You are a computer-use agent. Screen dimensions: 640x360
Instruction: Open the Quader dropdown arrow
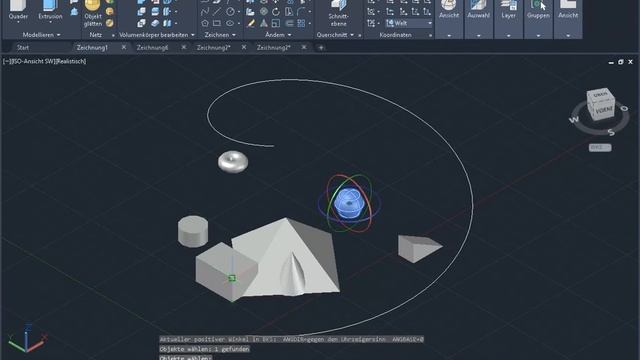(x=18, y=22)
